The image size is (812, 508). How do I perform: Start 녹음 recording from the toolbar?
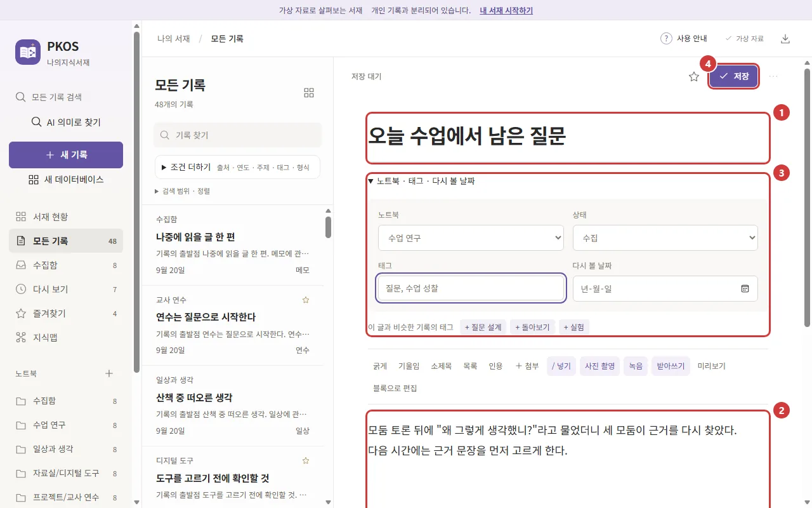coord(636,366)
